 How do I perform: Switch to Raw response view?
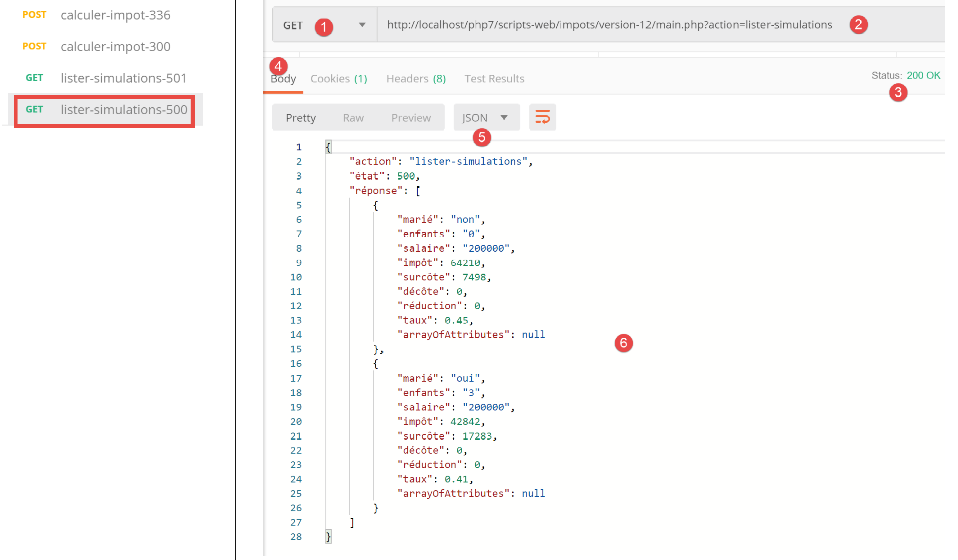[353, 118]
